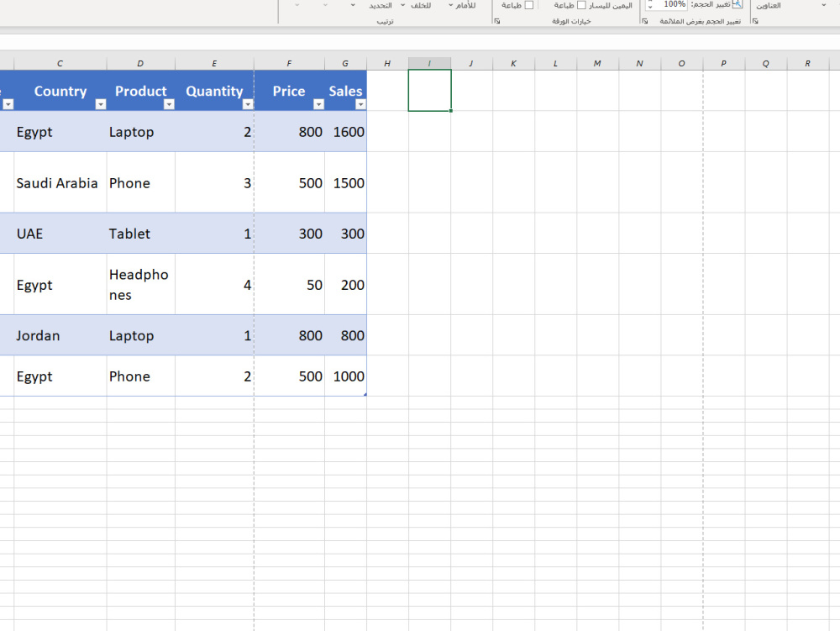Select column C header
This screenshot has width=840, height=631.
tap(60, 63)
